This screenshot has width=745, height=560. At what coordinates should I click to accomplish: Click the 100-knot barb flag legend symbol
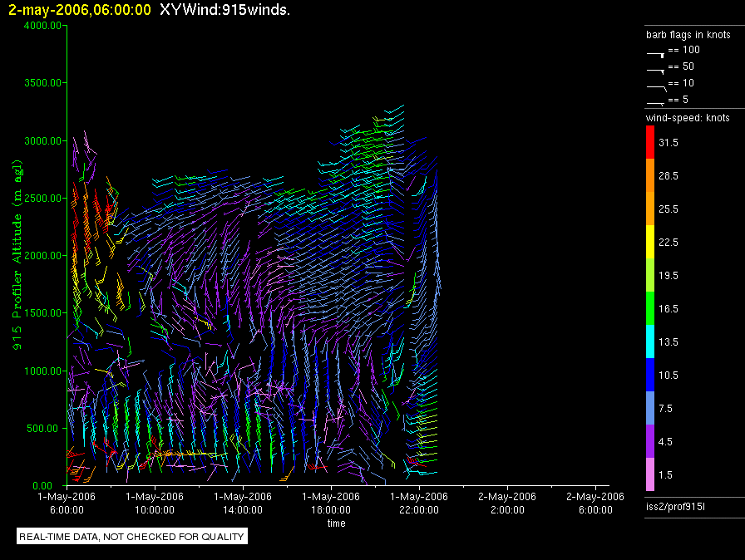(x=655, y=52)
